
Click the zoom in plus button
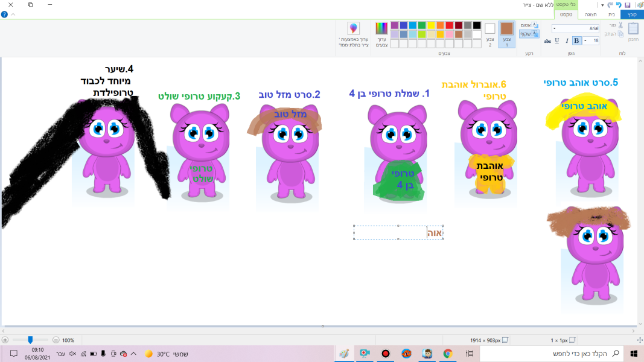click(x=5, y=340)
